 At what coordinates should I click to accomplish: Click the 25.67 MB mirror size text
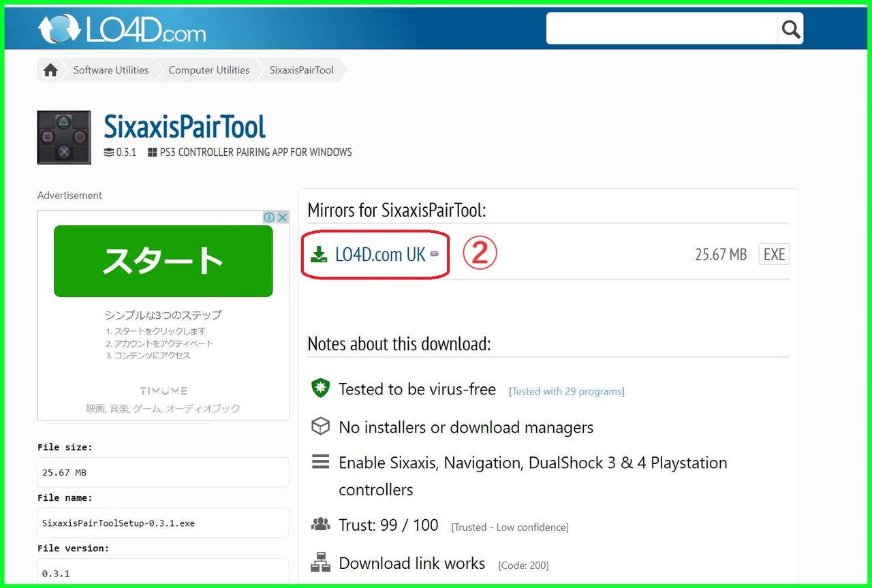point(721,255)
